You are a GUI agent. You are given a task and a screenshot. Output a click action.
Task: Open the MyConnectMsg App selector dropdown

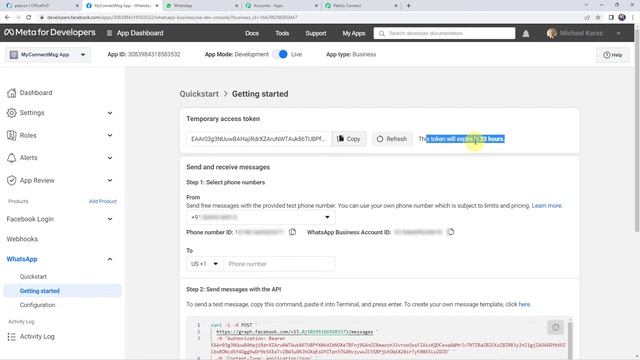click(x=48, y=54)
